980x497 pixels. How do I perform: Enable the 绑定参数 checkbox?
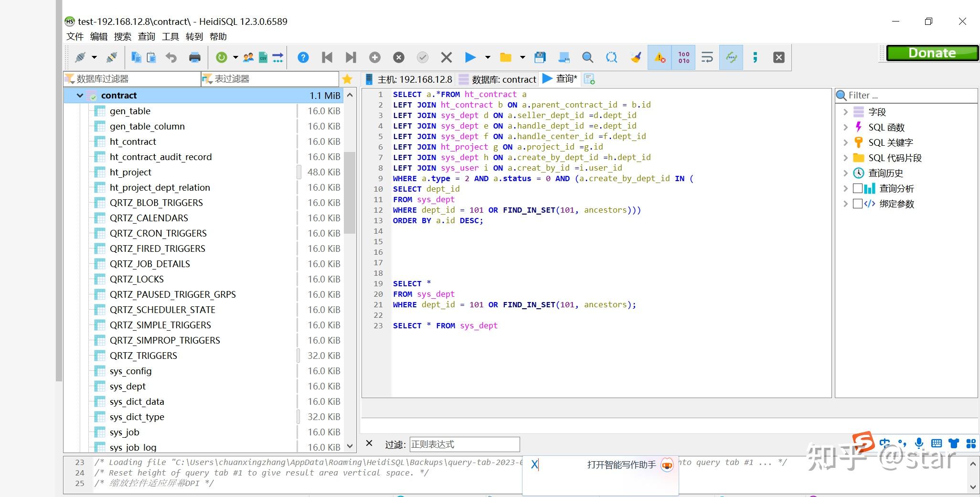pyautogui.click(x=858, y=204)
